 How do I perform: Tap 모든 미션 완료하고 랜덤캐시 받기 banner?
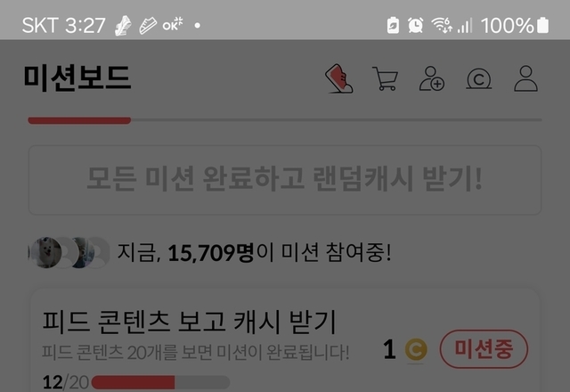[x=285, y=180]
